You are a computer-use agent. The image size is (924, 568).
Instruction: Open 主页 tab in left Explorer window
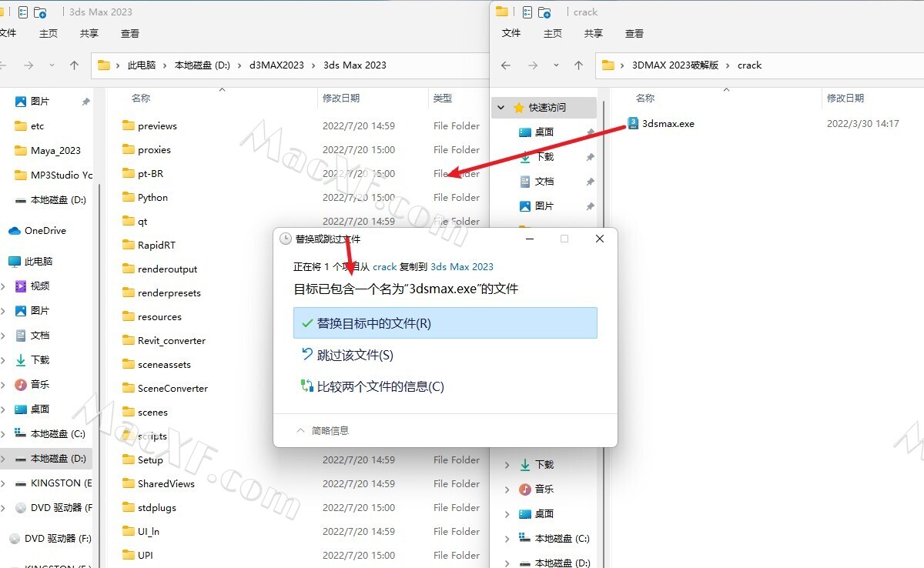pos(49,33)
